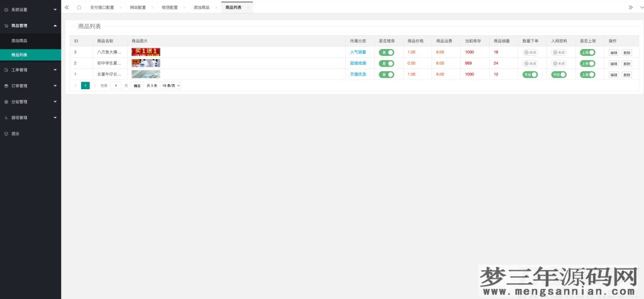Viewport: 644px width, 299px height.
Task: Expand the 提现管理 sidebar menu
Action: [x=30, y=117]
